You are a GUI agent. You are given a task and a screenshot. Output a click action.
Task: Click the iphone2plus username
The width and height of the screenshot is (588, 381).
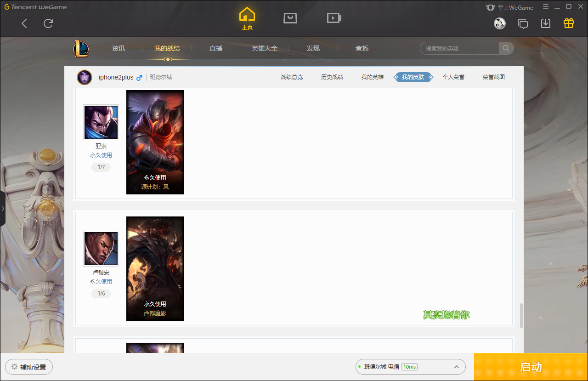[x=116, y=77]
